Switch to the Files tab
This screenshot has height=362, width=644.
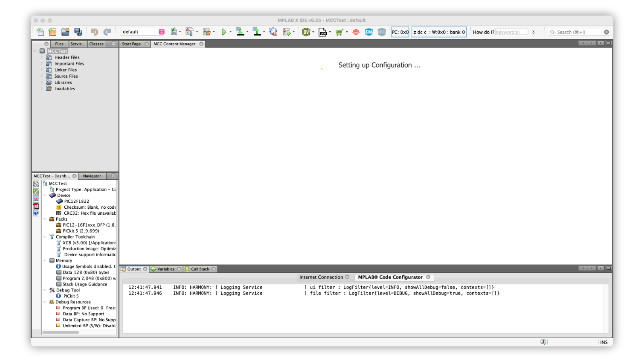(x=59, y=44)
